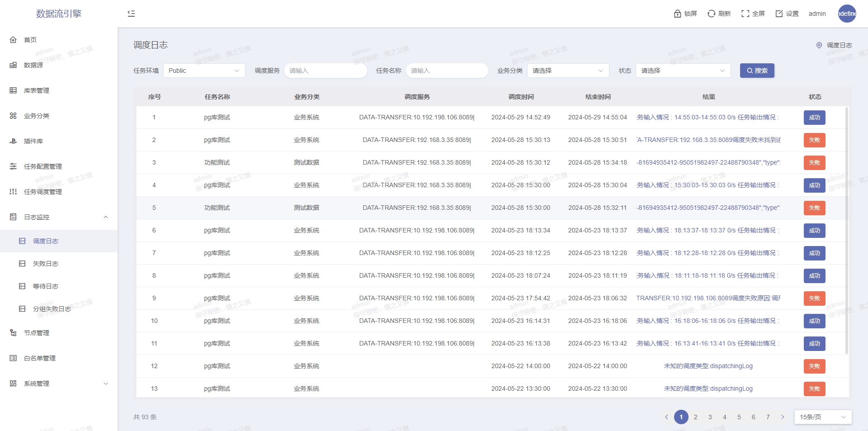Open the 状态 filter dropdown
This screenshot has width=868, height=431.
pyautogui.click(x=683, y=71)
